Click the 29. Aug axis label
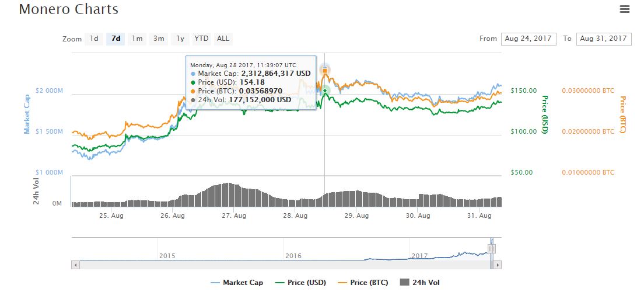This screenshot has height=292, width=644. 356,215
